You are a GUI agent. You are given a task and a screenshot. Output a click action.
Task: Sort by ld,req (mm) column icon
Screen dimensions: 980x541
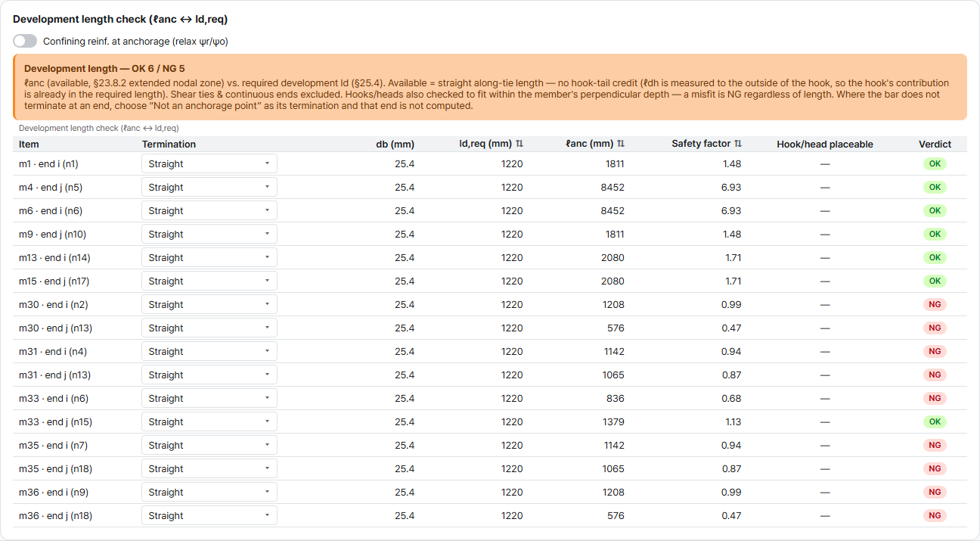[519, 144]
